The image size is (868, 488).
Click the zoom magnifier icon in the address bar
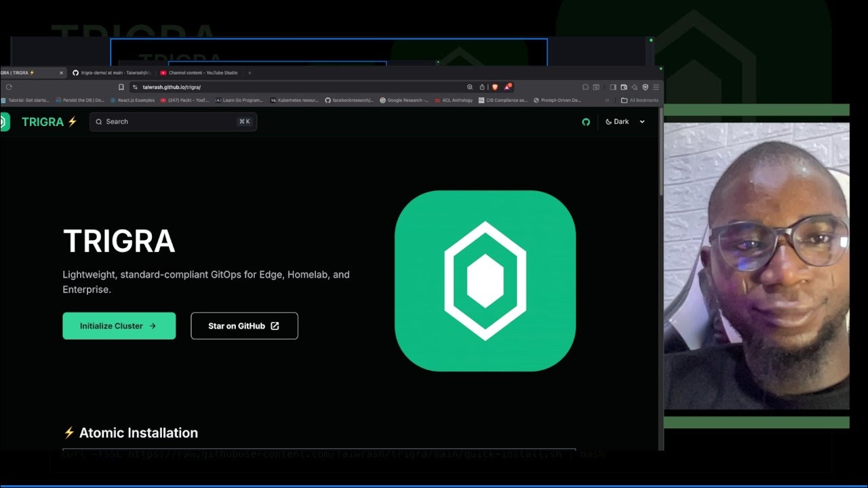pos(470,87)
